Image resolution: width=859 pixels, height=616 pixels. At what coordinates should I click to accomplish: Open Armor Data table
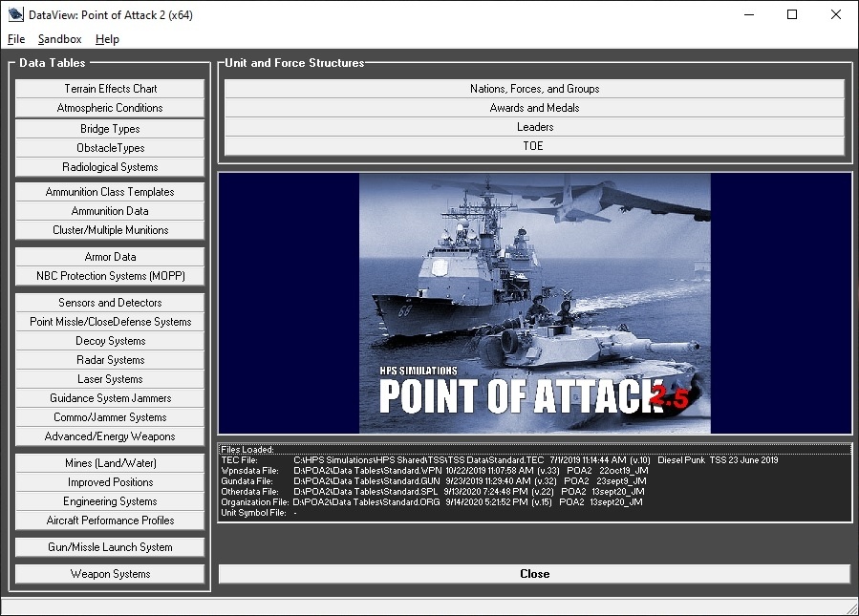tap(110, 257)
